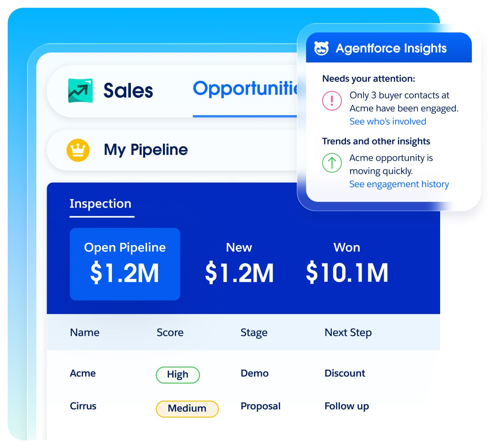Click the Needs your attention heading
This screenshot has height=448, width=488.
pyautogui.click(x=368, y=79)
